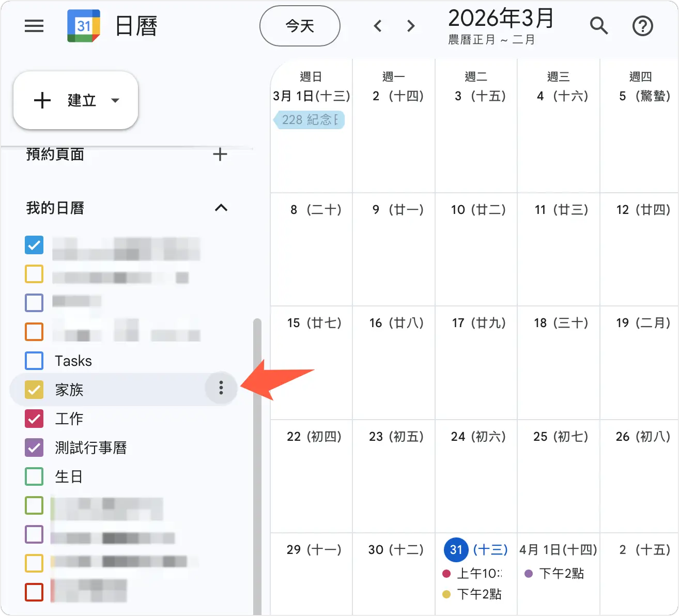Uncheck the 測試行事曆 checkbox
Viewport: 679px width, 616px height.
tap(34, 448)
